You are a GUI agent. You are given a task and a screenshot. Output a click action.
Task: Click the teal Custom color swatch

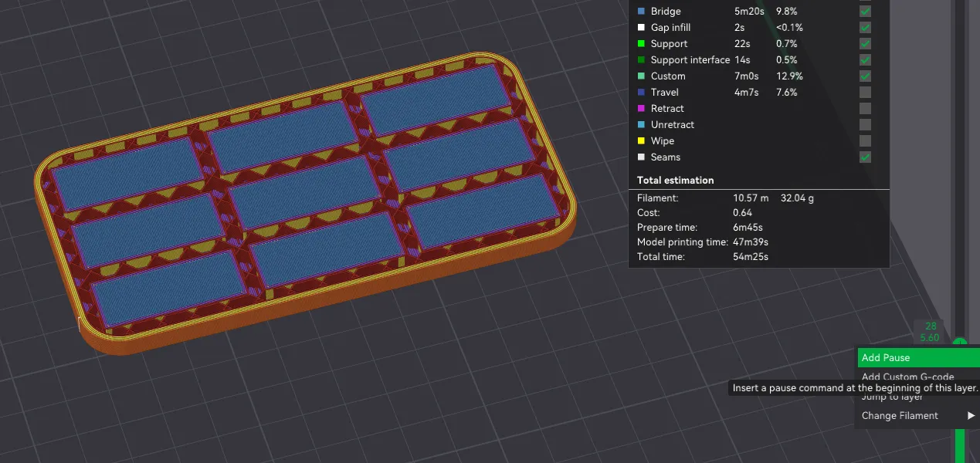(x=641, y=76)
